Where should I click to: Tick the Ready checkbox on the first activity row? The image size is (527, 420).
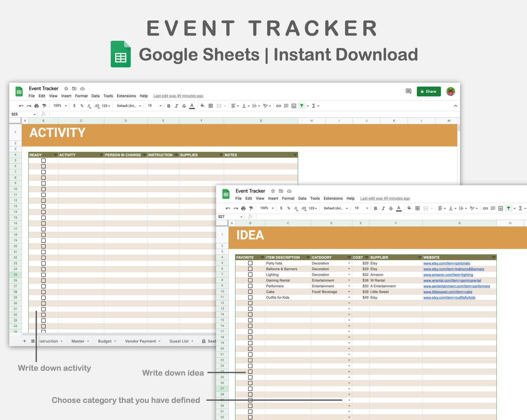(x=43, y=160)
